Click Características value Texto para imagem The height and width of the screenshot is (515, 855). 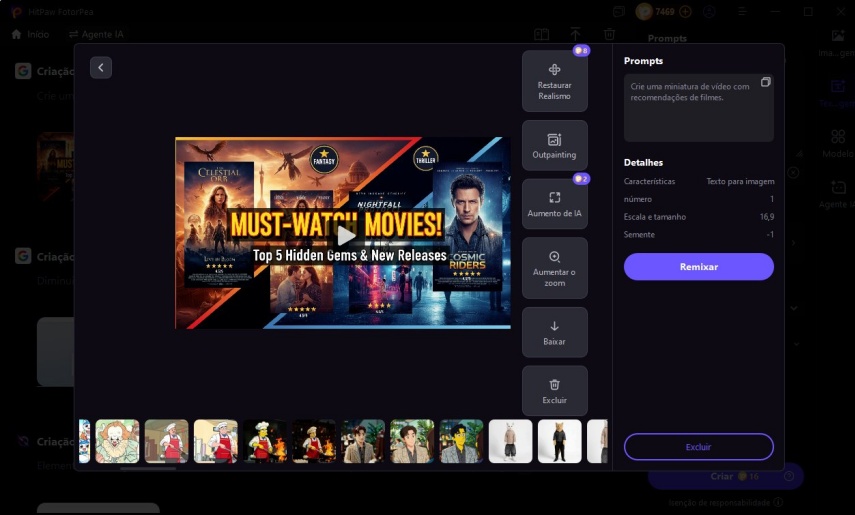click(740, 182)
